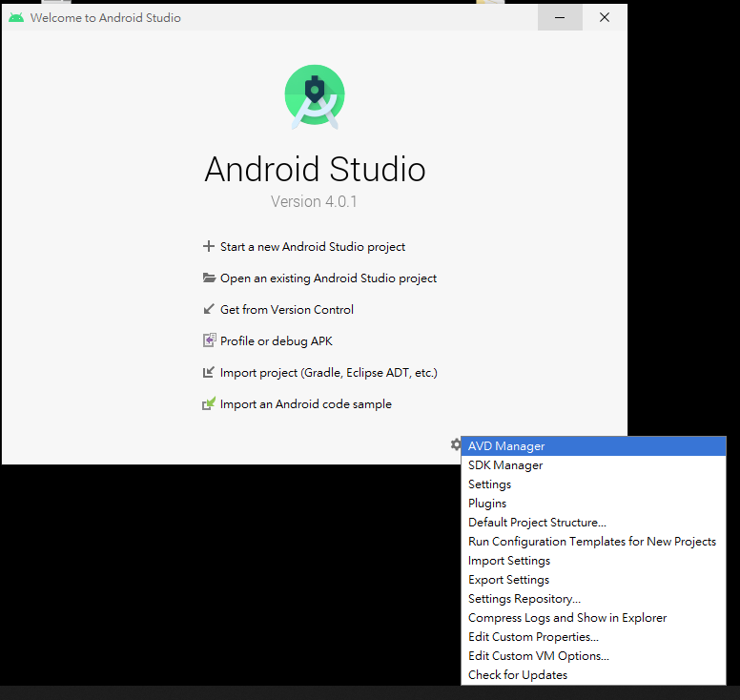The height and width of the screenshot is (700, 740).
Task: Select Import project (Gradle, Eclipse ADT, etc.)
Action: click(x=329, y=373)
